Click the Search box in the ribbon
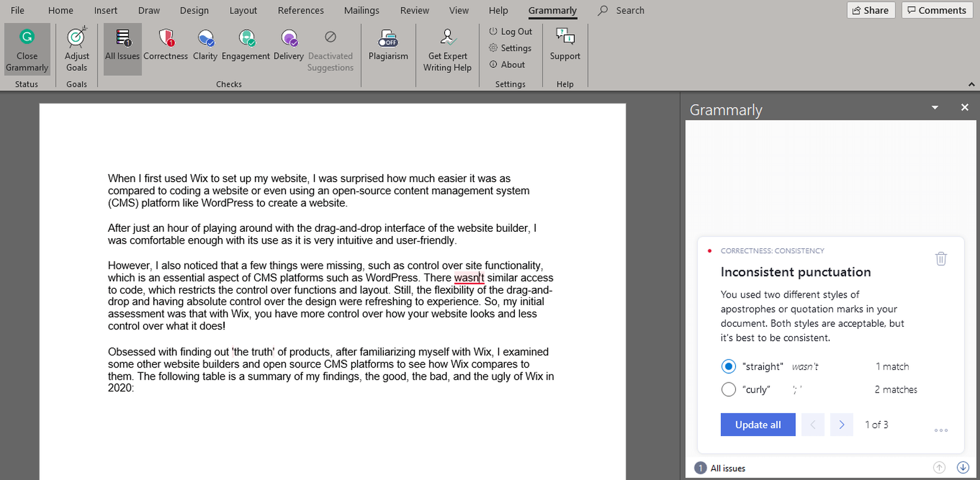Screen dimensions: 980x480 point(621,11)
